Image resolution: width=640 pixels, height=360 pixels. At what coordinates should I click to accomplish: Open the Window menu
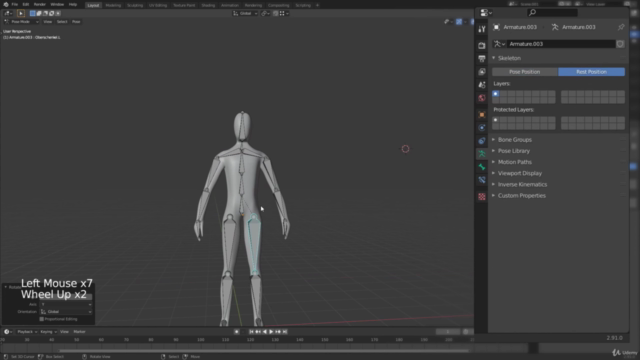coord(57,4)
